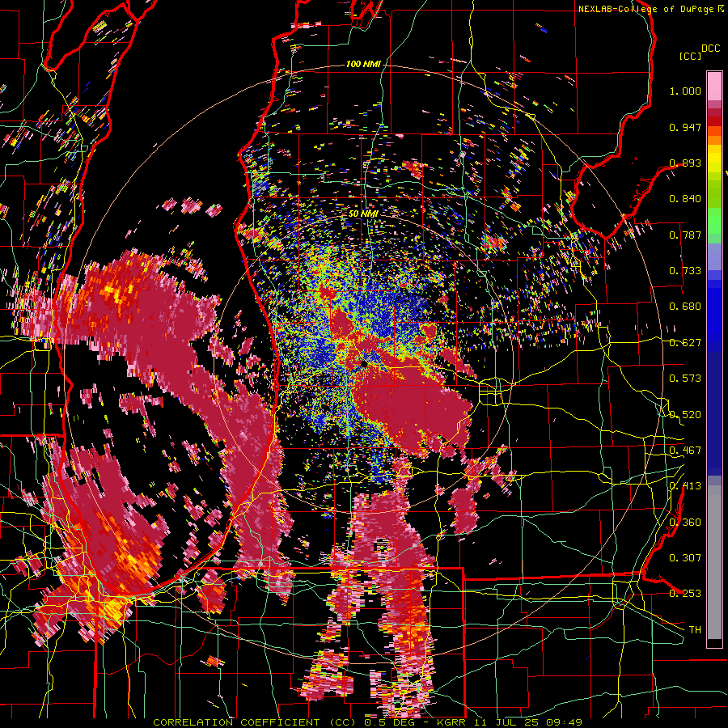Click the TH label on the scale
This screenshot has width=728, height=728.
(x=695, y=630)
